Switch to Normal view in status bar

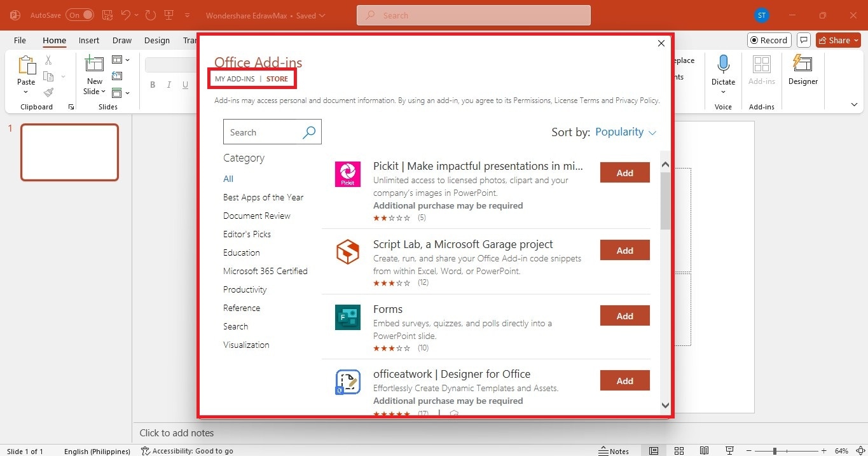pyautogui.click(x=654, y=451)
